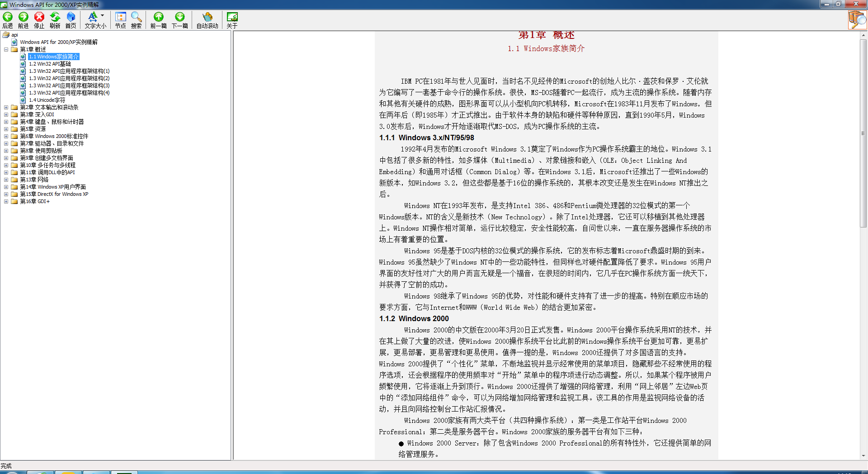Open the 关于 about dialog

click(232, 20)
